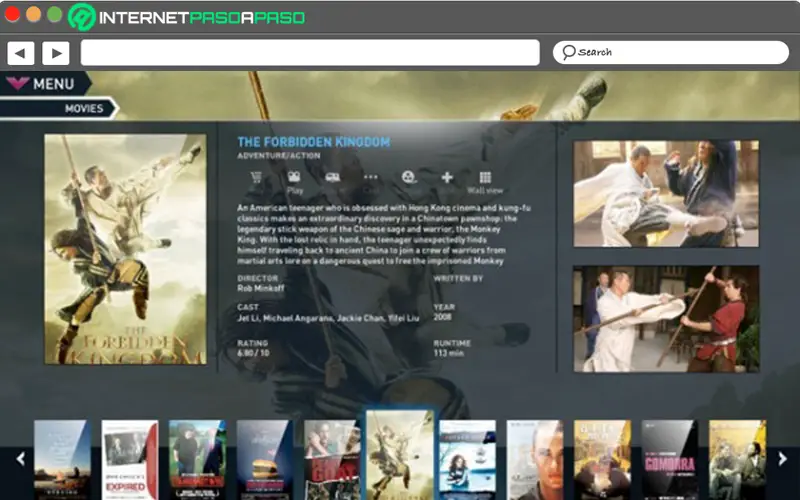Select the desert landscape poster in carousel
The image size is (800, 500).
pos(62,460)
